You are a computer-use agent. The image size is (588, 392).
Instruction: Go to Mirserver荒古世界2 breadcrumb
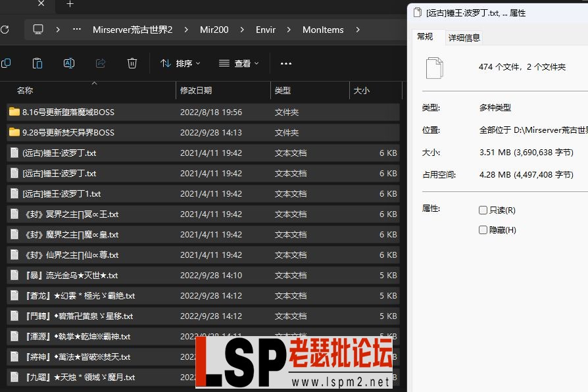pyautogui.click(x=132, y=30)
